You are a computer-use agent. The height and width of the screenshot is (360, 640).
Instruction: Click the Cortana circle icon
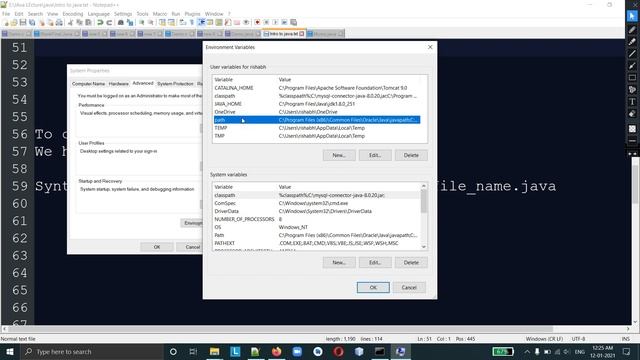[173, 351]
